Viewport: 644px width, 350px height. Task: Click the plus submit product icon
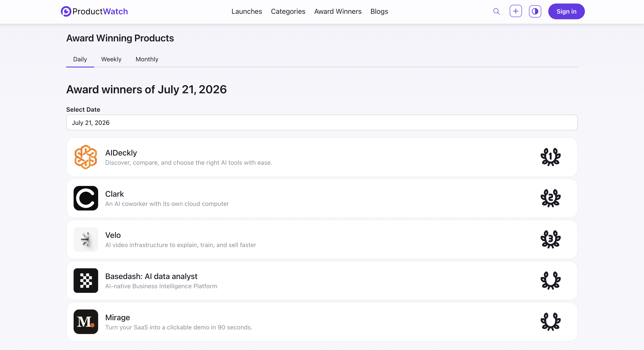coord(516,11)
